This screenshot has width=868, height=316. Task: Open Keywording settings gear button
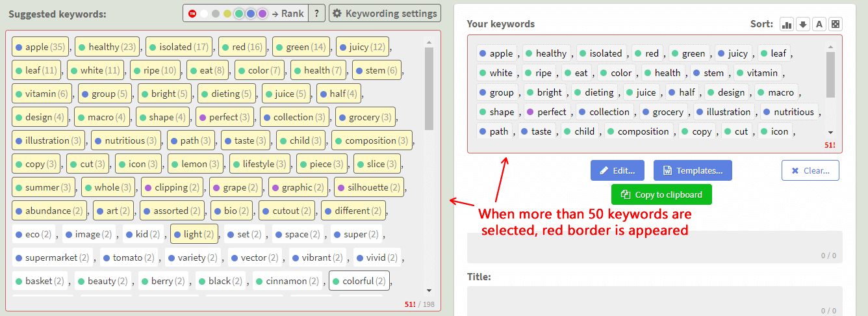[385, 13]
